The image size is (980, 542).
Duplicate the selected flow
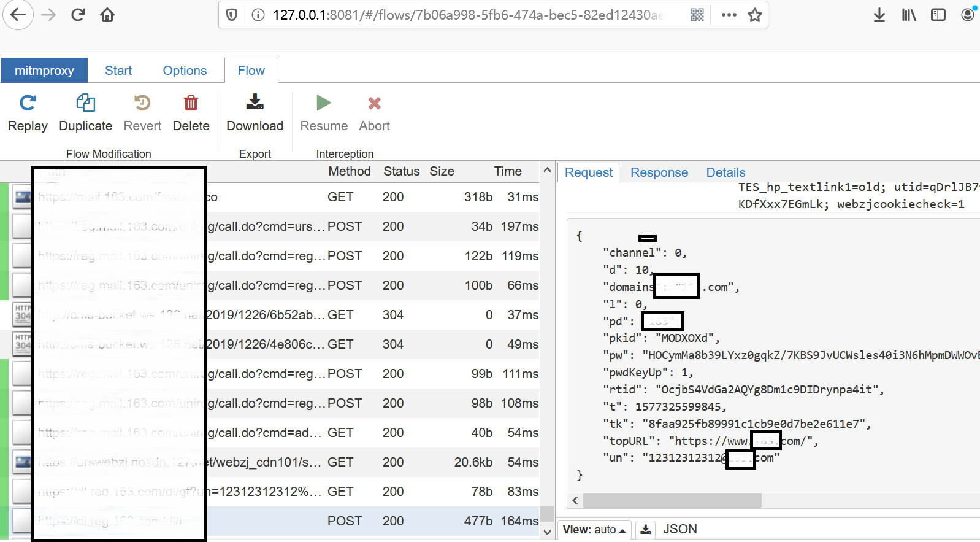[x=86, y=113]
